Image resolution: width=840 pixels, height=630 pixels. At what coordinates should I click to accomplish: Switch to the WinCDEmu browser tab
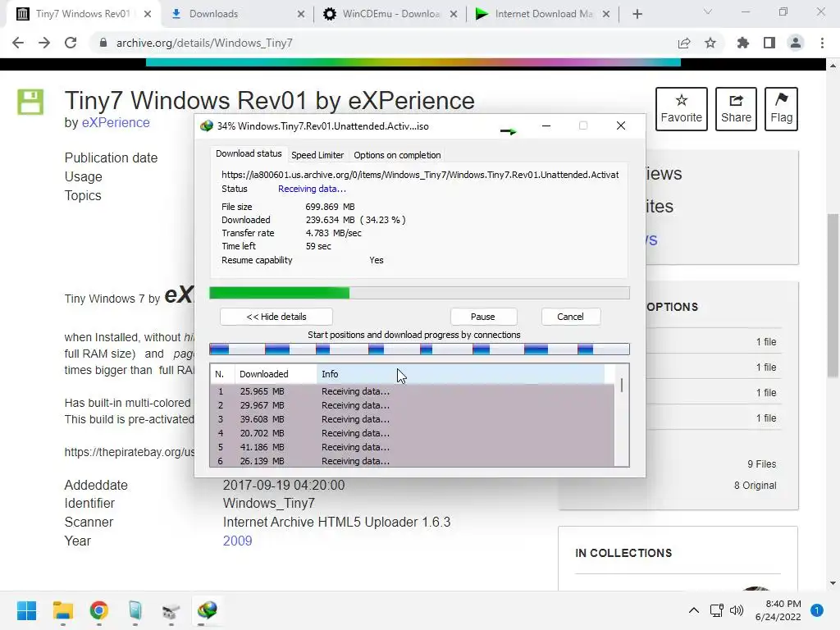[390, 14]
